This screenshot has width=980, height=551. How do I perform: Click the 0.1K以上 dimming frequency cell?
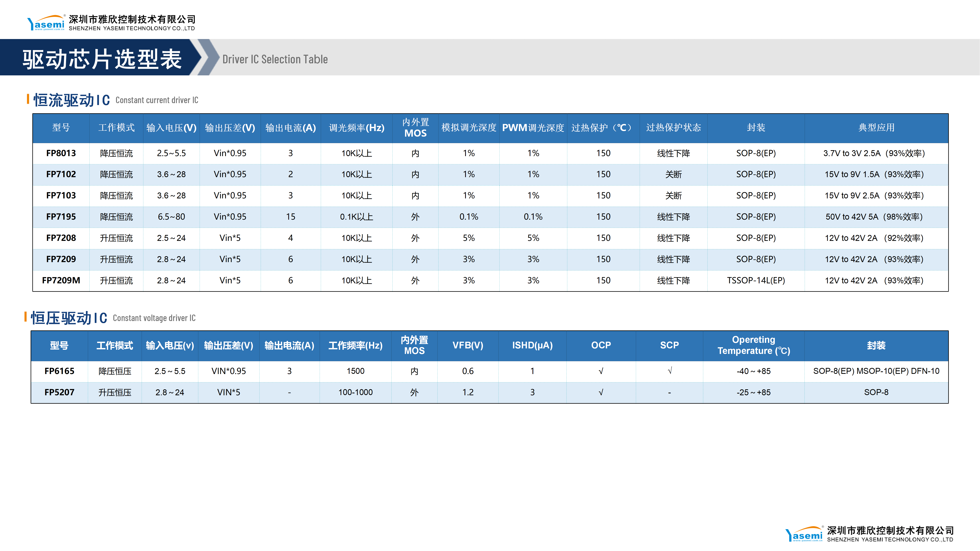[x=356, y=217]
